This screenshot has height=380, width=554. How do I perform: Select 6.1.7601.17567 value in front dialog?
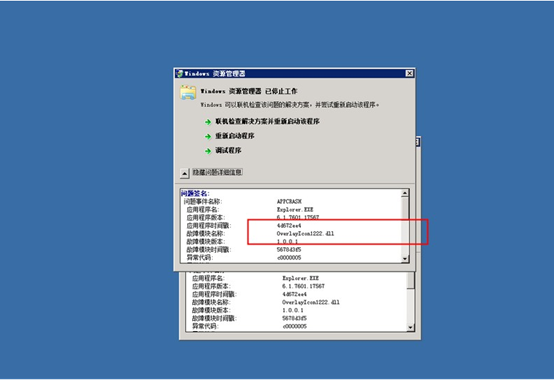(x=298, y=218)
